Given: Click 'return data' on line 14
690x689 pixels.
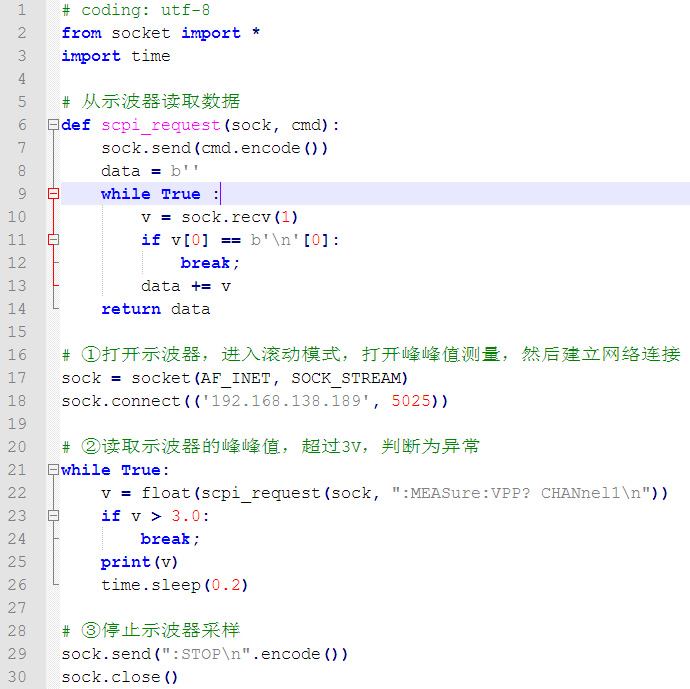Looking at the screenshot, I should click(156, 309).
